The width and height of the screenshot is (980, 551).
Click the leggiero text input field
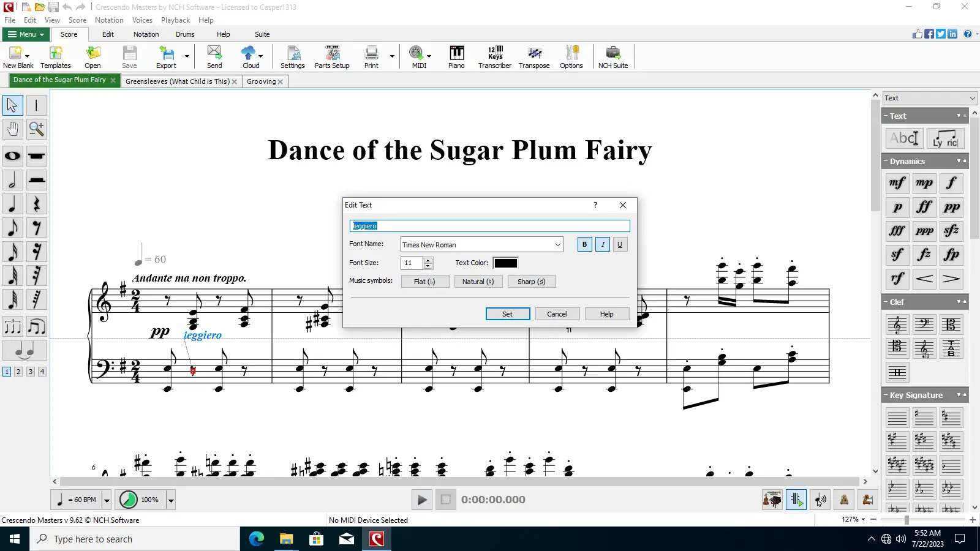coord(490,226)
